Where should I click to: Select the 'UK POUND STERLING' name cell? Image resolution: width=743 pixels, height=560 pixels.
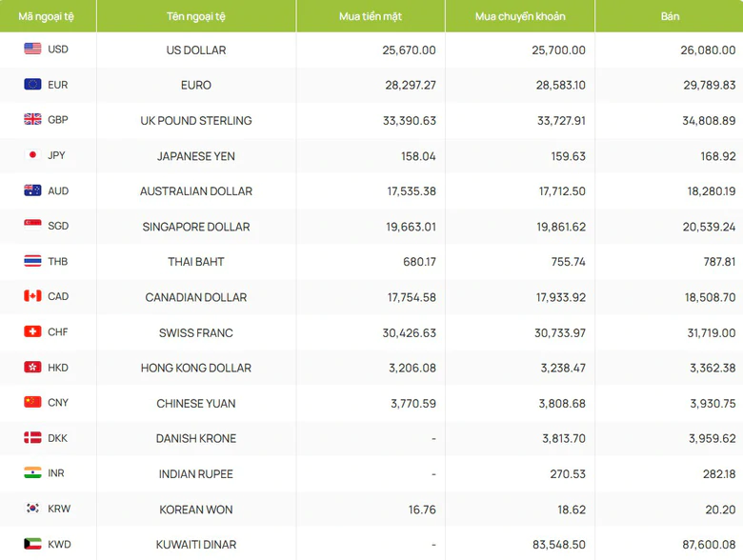click(x=196, y=121)
